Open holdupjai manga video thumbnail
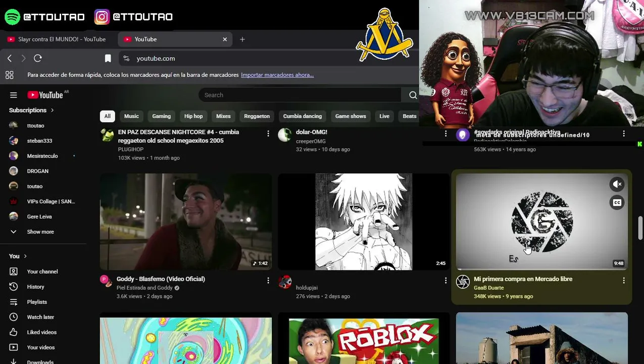 (x=364, y=222)
